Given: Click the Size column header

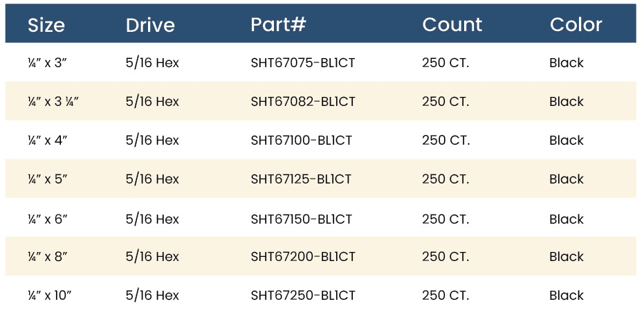Looking at the screenshot, I should pos(46,25).
